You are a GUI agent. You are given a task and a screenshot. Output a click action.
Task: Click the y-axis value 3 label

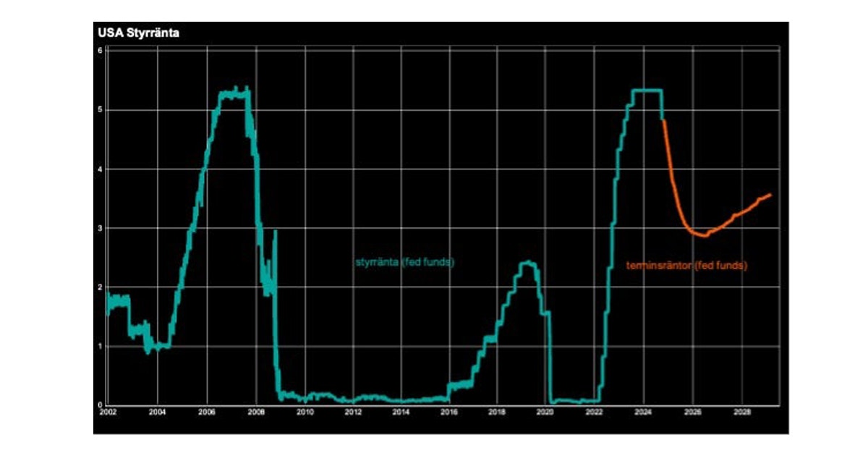(101, 228)
